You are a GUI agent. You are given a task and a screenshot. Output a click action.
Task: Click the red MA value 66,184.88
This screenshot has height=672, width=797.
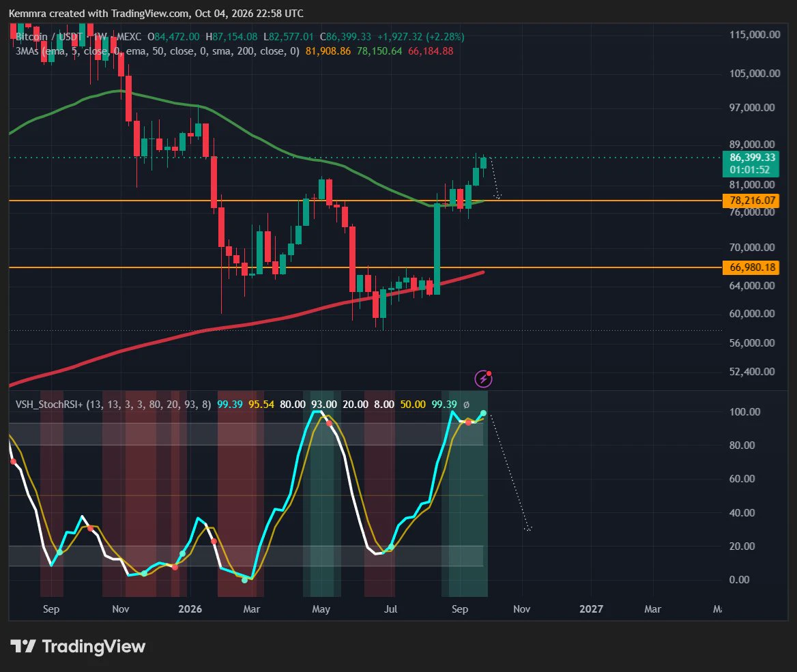pyautogui.click(x=431, y=51)
